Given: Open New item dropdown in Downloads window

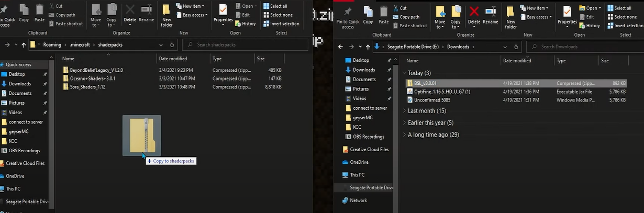Looking at the screenshot, I should point(535,8).
